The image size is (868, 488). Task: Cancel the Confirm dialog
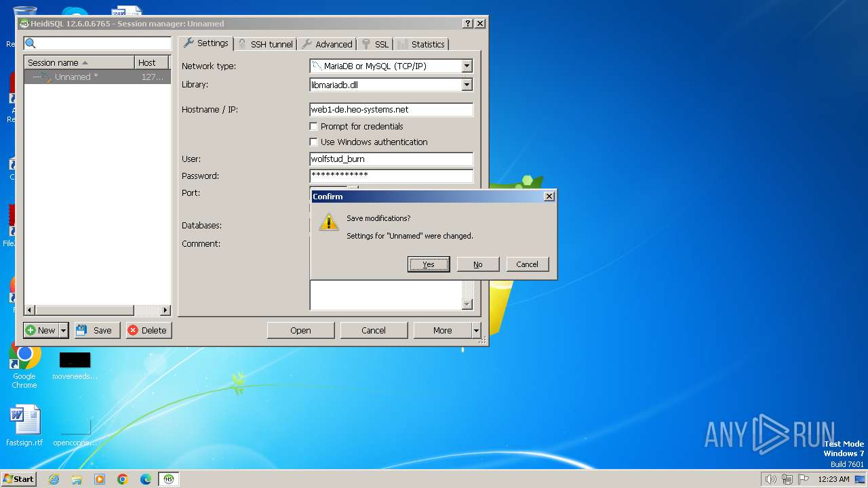point(527,264)
